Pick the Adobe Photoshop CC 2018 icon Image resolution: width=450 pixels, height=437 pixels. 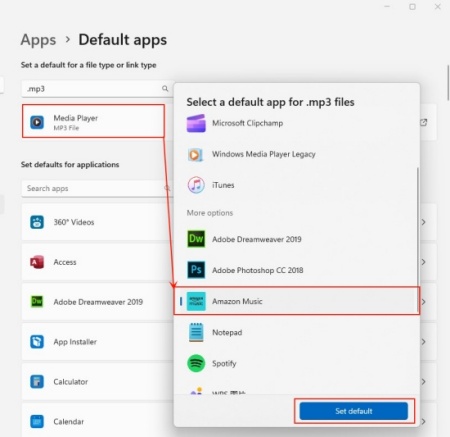pos(196,270)
